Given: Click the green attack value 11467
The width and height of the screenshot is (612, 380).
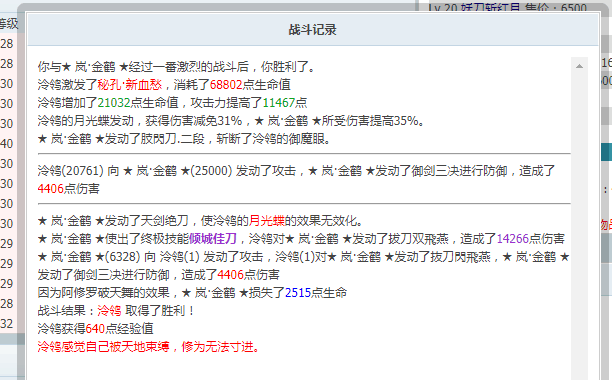Looking at the screenshot, I should pyautogui.click(x=279, y=103).
